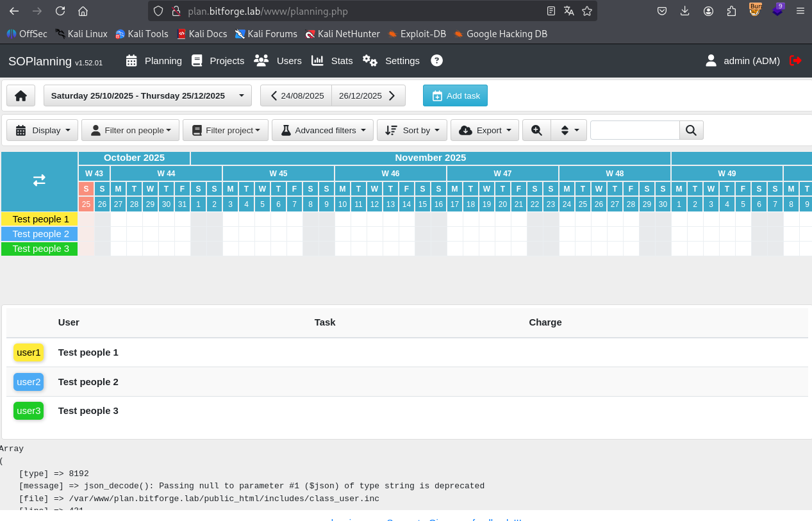The image size is (812, 521).
Task: Open the date range selector dropdown
Action: point(147,95)
